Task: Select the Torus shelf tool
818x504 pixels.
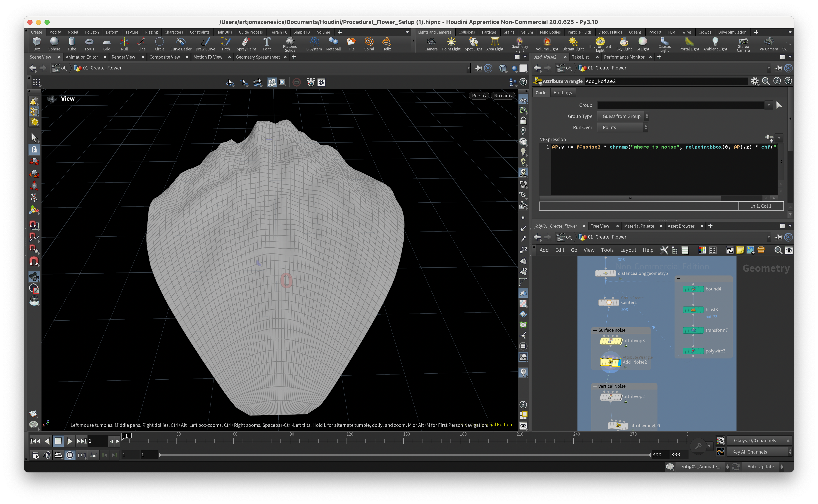Action: (x=89, y=44)
